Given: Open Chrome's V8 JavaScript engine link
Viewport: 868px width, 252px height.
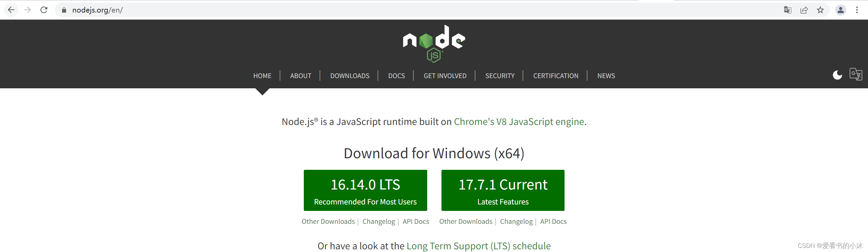Looking at the screenshot, I should click(519, 122).
